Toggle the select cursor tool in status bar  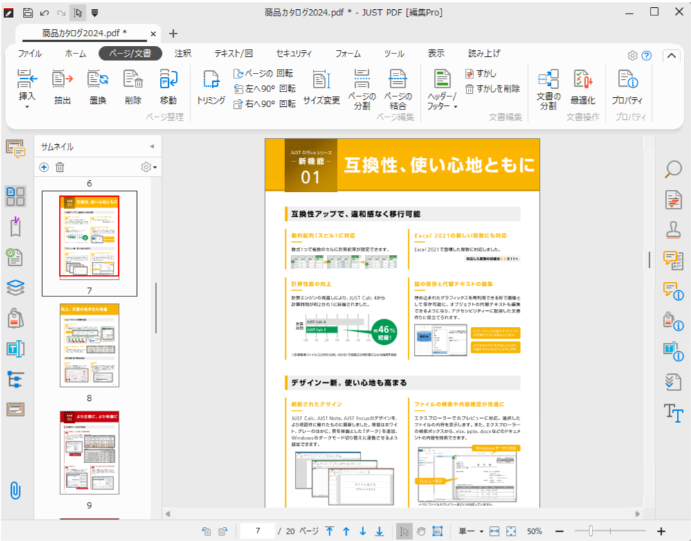pyautogui.click(x=404, y=531)
